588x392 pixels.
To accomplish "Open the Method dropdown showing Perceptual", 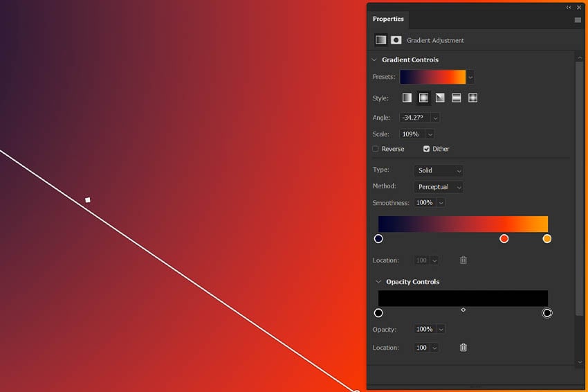I will (439, 187).
